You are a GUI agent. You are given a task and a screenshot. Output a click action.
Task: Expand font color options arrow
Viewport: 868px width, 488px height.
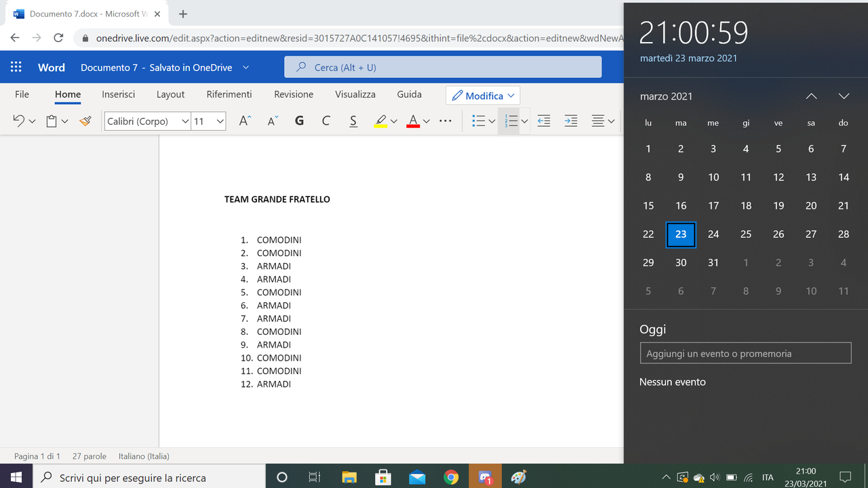coord(427,121)
